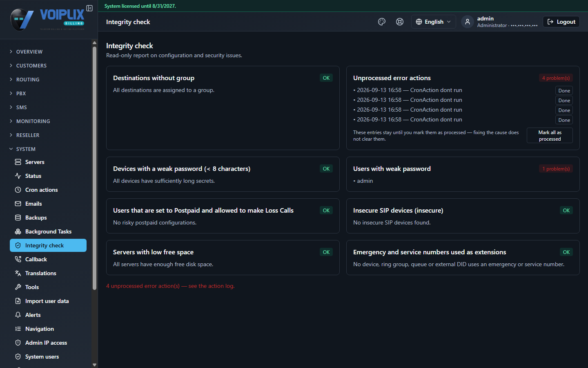
Task: Open the Callback page
Action: coord(48,259)
